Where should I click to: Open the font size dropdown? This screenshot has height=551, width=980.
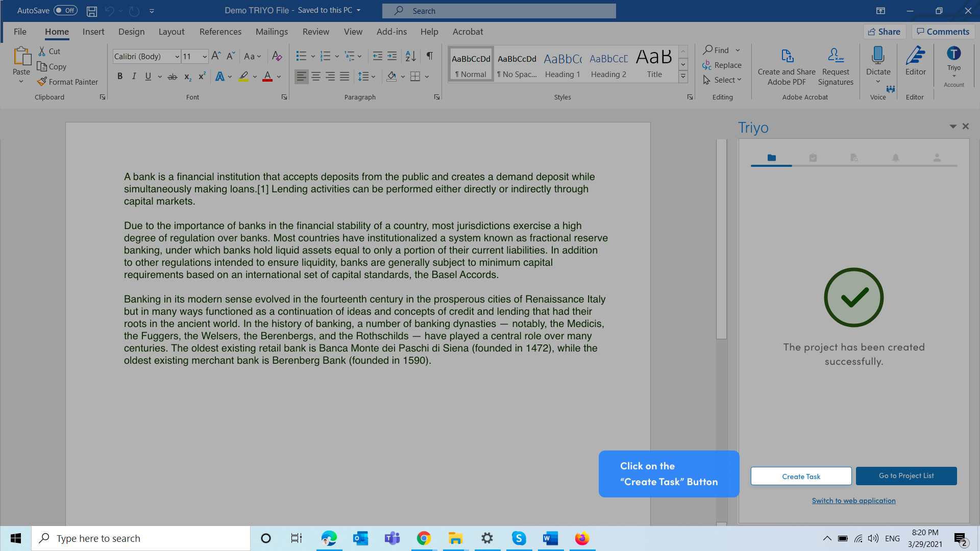click(x=205, y=57)
